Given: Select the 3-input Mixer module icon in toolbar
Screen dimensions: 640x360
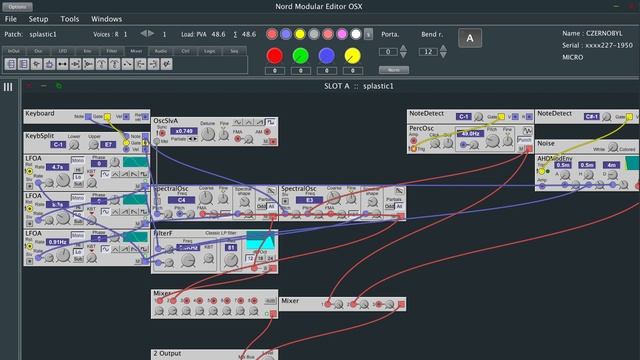Looking at the screenshot, I should pyautogui.click(x=11, y=64).
